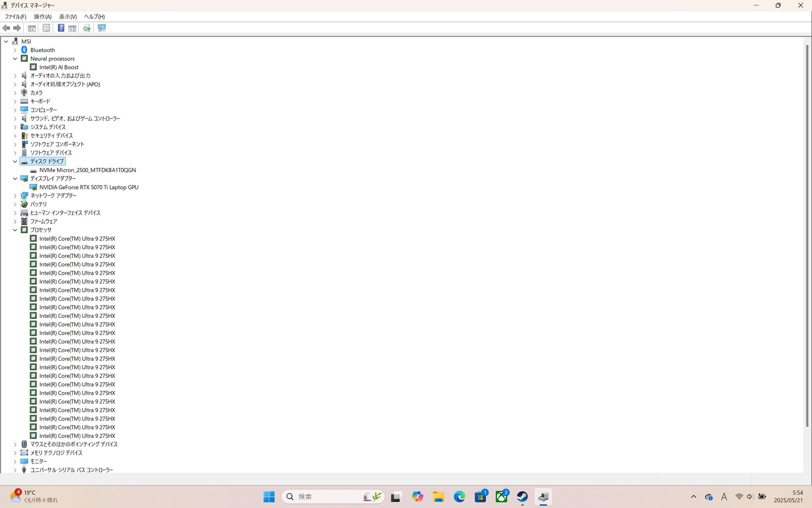Collapse the ディスク ドライブ category
The height and width of the screenshot is (508, 812).
click(x=15, y=161)
